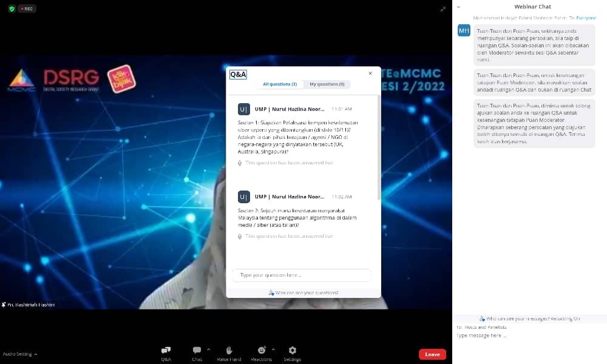Viewport: 607px width, 364px height.
Task: Collapse the Webinar Chat panel chevron
Action: pos(458,7)
